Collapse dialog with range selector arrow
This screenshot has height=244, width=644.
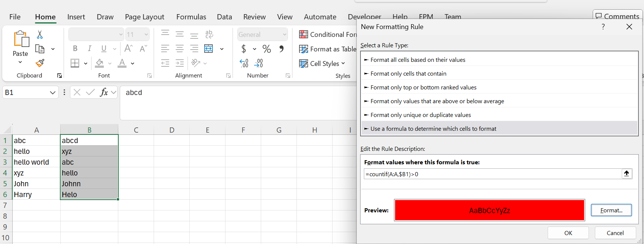point(627,174)
